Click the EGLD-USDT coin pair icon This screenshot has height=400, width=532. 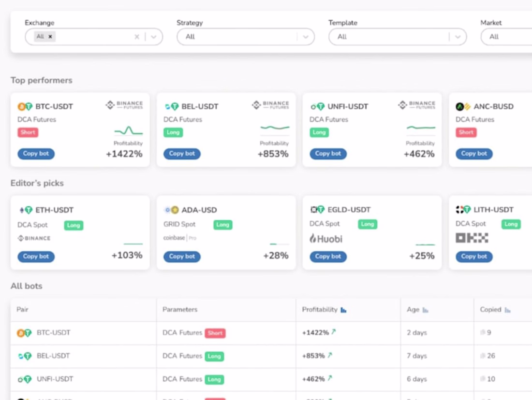[x=318, y=210]
